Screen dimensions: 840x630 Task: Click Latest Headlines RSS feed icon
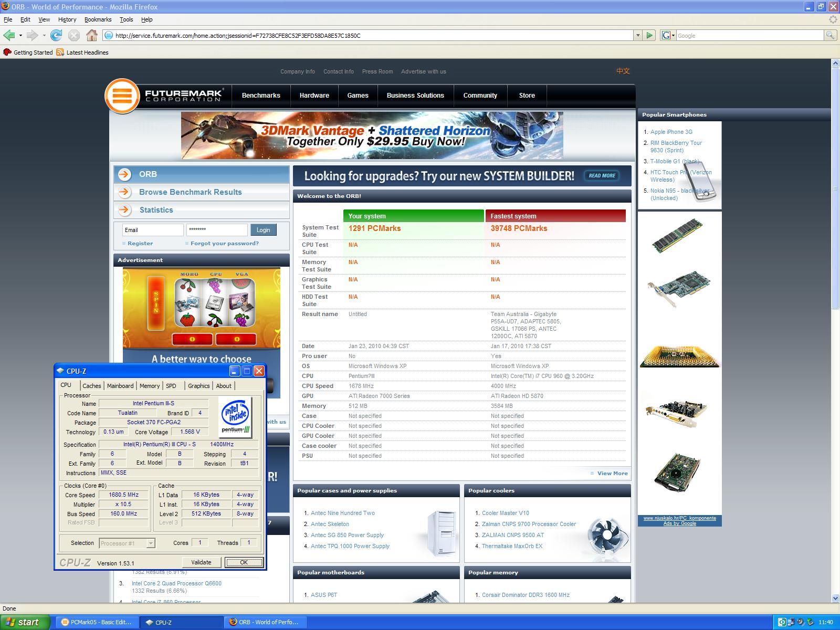tap(60, 52)
